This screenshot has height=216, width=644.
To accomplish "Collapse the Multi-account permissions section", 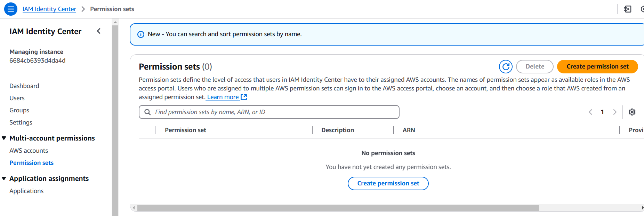I will [x=4, y=138].
